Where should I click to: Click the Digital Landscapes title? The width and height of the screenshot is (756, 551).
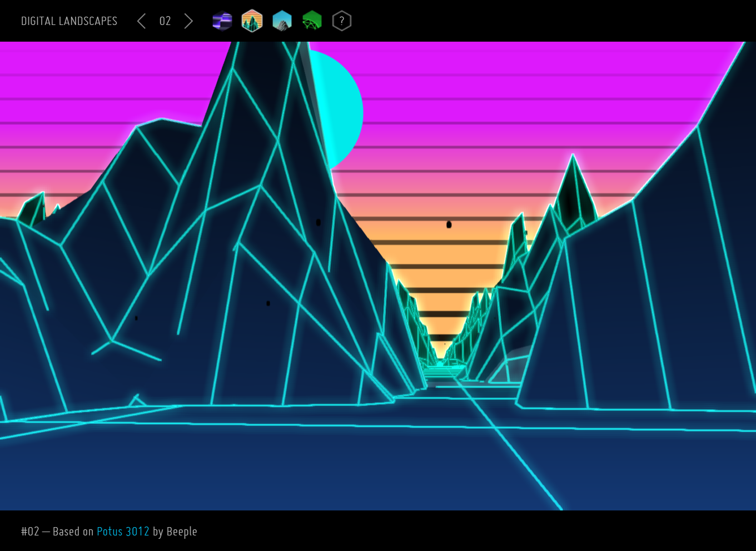pyautogui.click(x=69, y=21)
